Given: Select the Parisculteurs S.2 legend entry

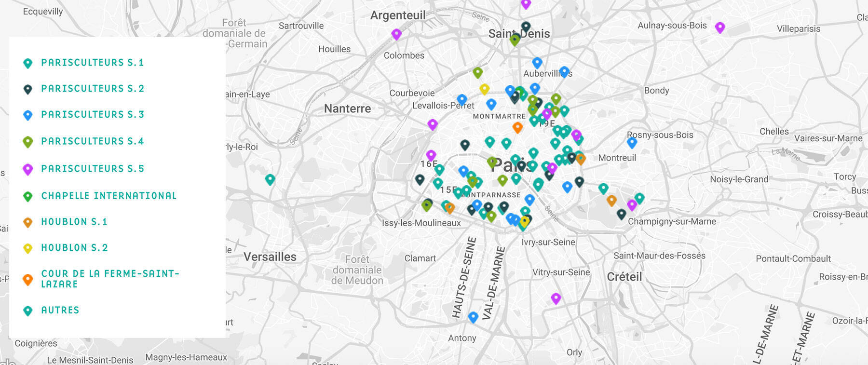Looking at the screenshot, I should pyautogui.click(x=93, y=89).
